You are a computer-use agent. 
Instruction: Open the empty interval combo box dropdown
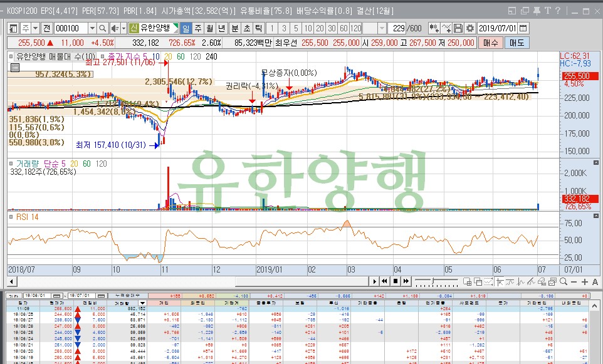[x=382, y=28]
